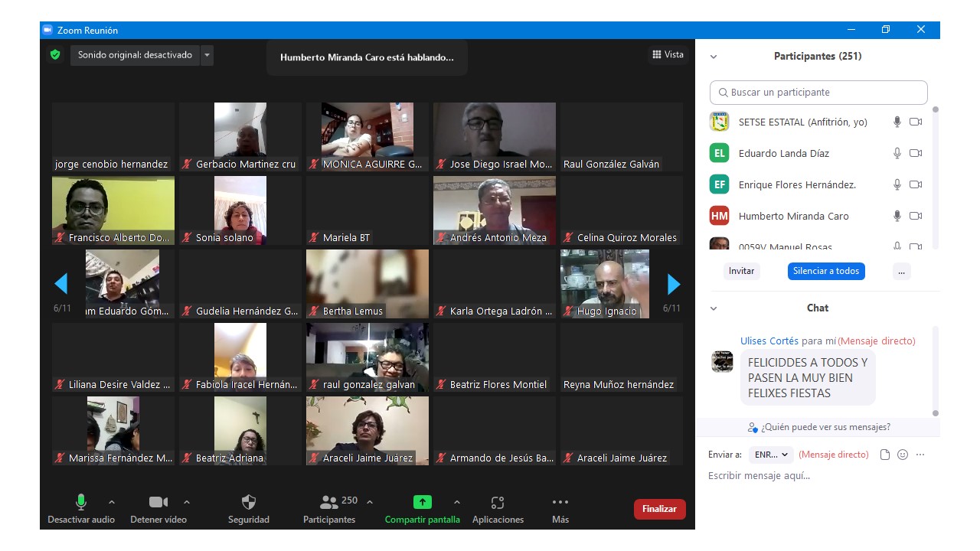Toggle Eduardo Landa Díaz microphone icon
Viewport: 980px width, 551px height.
click(897, 153)
